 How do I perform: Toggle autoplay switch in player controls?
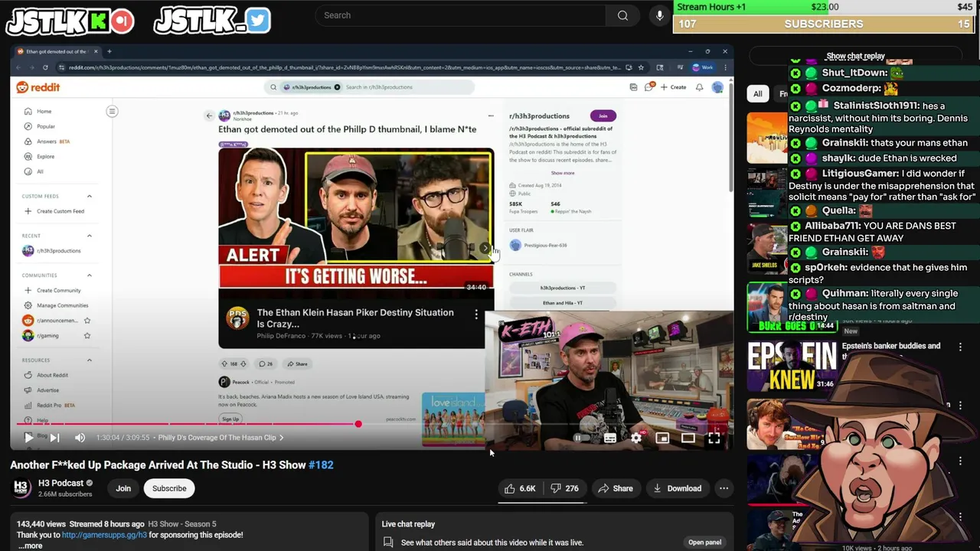click(582, 438)
